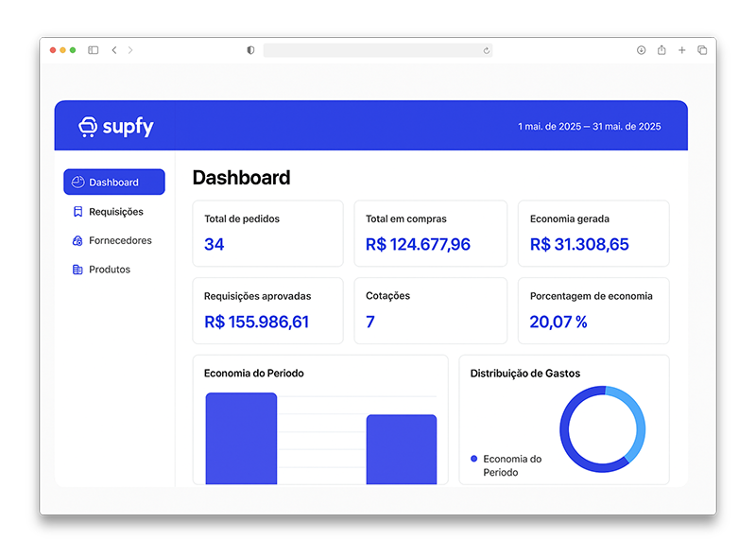Open browser downloads icon
This screenshot has width=756, height=558.
coord(641,50)
